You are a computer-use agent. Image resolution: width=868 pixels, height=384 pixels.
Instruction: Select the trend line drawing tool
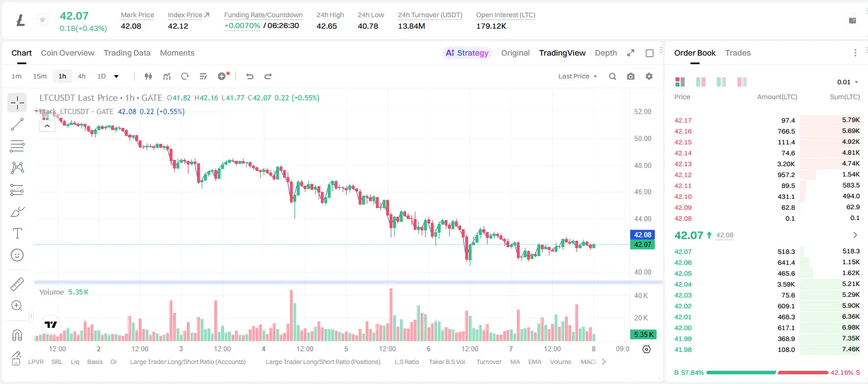pyautogui.click(x=17, y=124)
